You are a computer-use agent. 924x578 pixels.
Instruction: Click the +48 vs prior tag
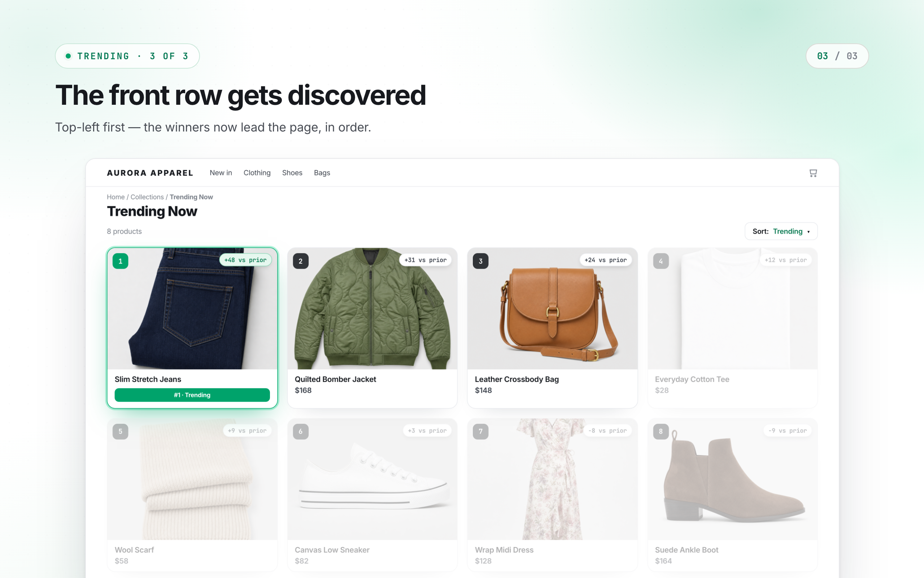coord(245,260)
